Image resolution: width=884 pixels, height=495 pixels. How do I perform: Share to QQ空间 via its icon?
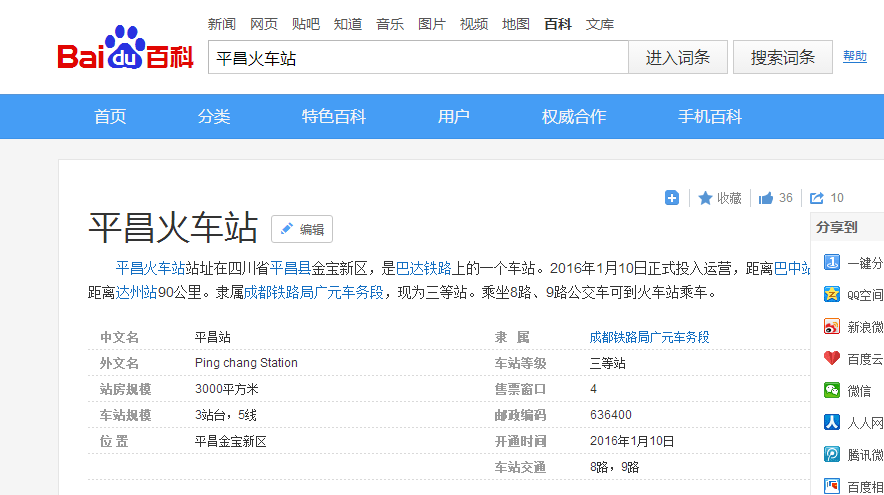[832, 294]
